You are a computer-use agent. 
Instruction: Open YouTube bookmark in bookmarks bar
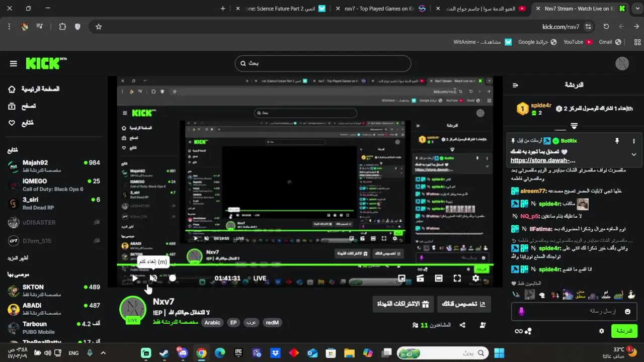(578, 42)
